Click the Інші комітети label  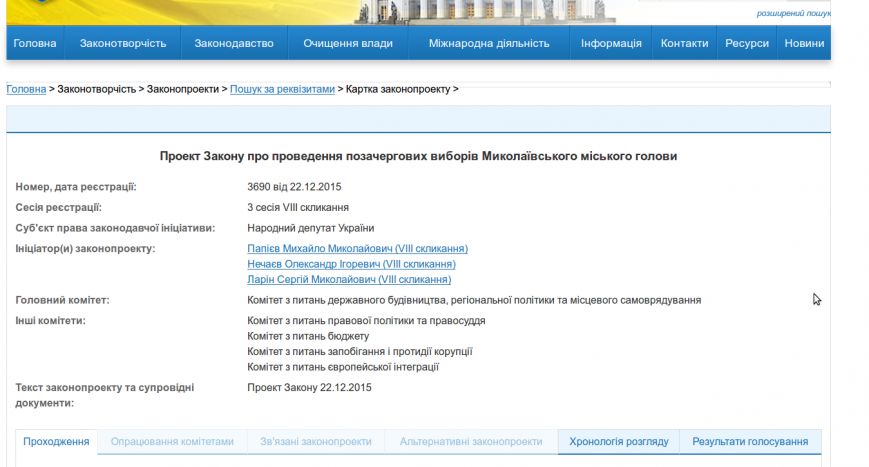(x=50, y=321)
